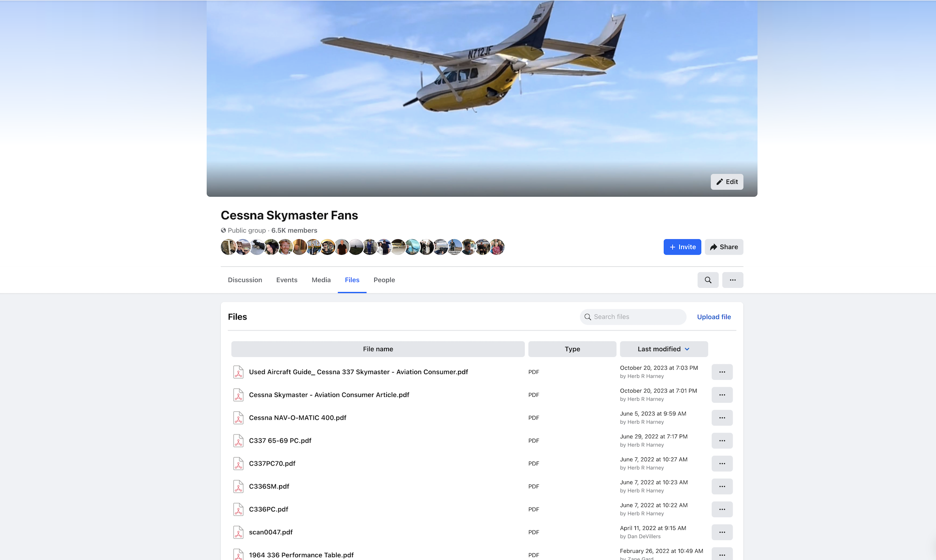Open the People tab

[384, 280]
